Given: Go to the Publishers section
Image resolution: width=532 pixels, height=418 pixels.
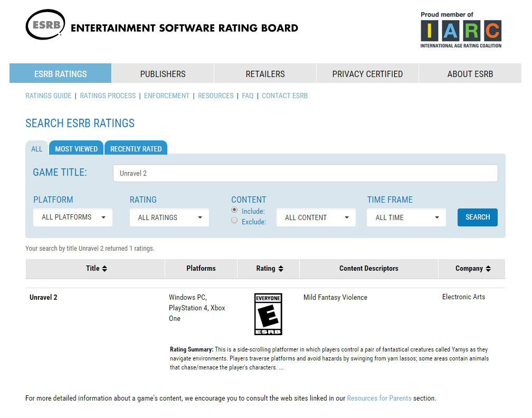Looking at the screenshot, I should coord(163,73).
